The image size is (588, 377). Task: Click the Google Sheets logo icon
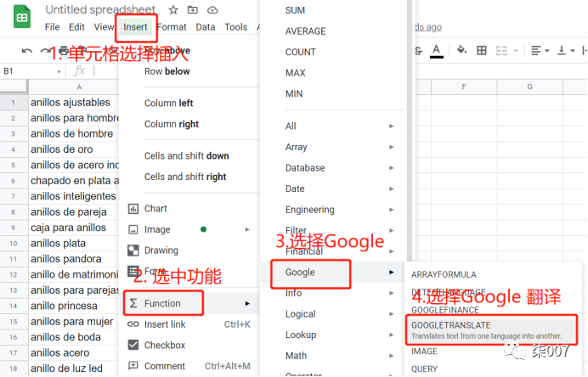point(22,17)
